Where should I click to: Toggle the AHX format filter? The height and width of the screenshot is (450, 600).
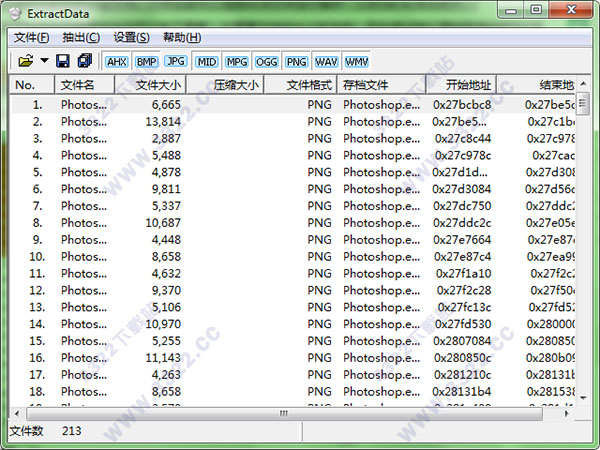click(x=117, y=62)
